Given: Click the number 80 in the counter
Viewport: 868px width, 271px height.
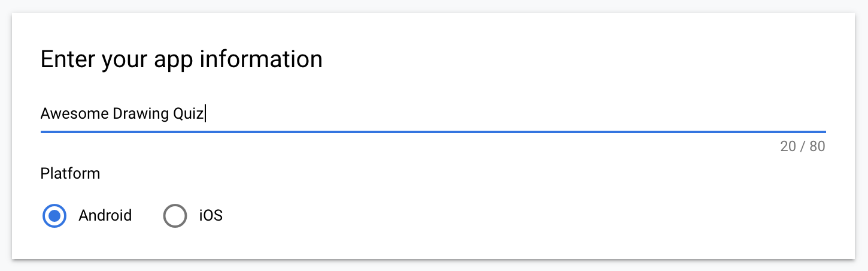Looking at the screenshot, I should [817, 146].
